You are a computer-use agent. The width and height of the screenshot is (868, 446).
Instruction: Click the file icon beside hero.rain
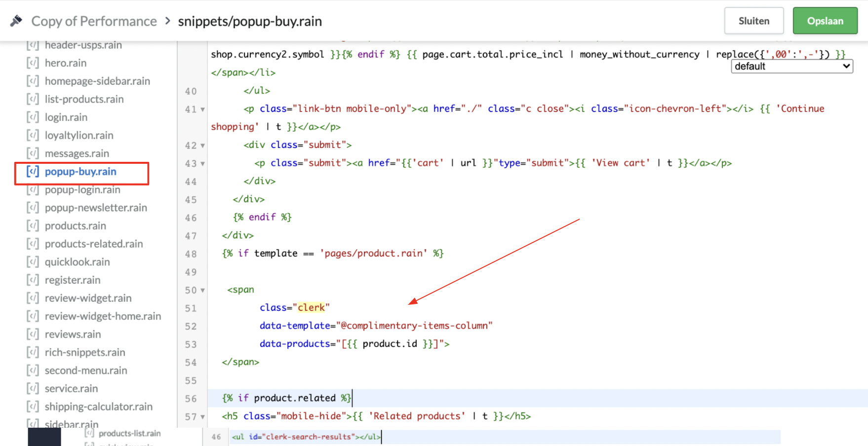(33, 63)
